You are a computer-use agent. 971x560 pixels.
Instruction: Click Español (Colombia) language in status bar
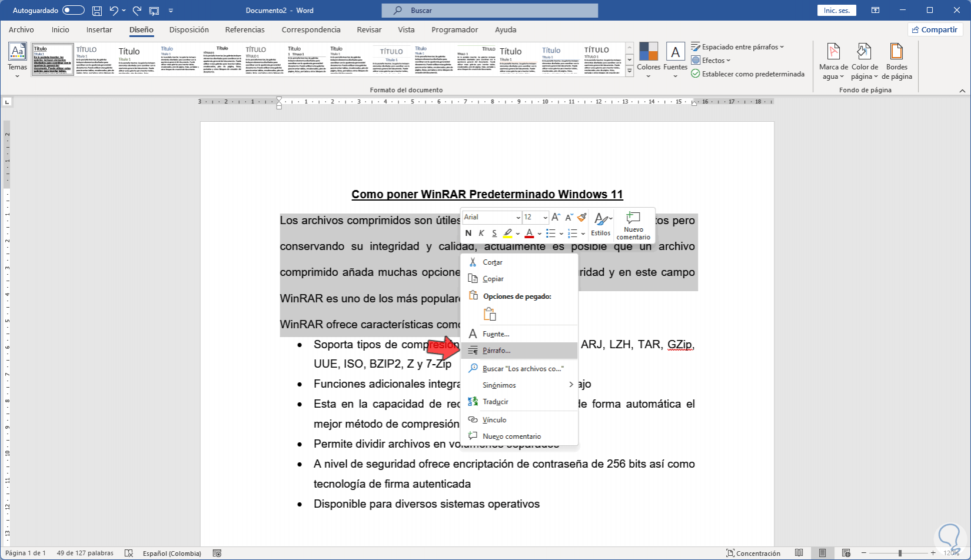click(172, 553)
